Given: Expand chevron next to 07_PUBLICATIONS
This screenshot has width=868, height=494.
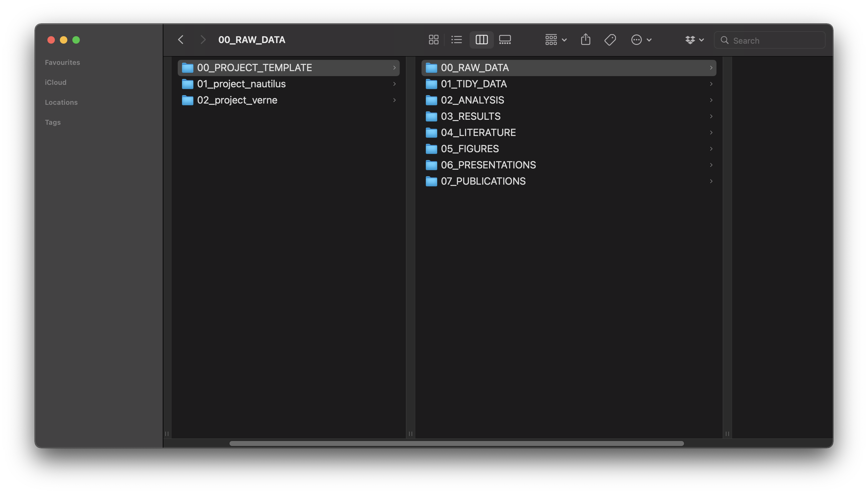Looking at the screenshot, I should pos(711,181).
